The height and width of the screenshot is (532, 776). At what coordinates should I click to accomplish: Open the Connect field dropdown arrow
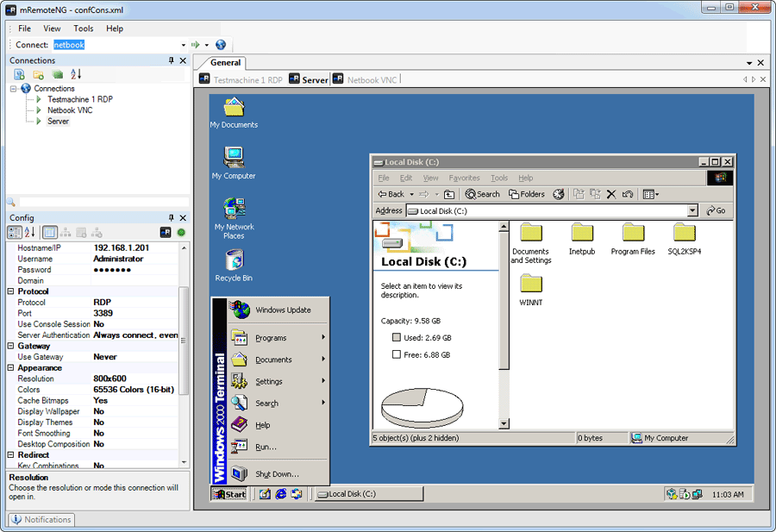(x=183, y=44)
